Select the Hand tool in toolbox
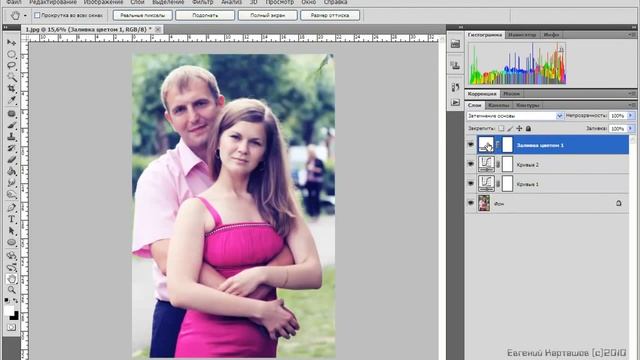Image resolution: width=640 pixels, height=360 pixels. 11,279
